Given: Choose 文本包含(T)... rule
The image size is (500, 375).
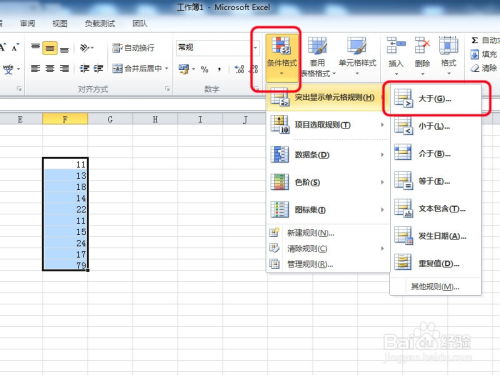Looking at the screenshot, I should point(436,209).
